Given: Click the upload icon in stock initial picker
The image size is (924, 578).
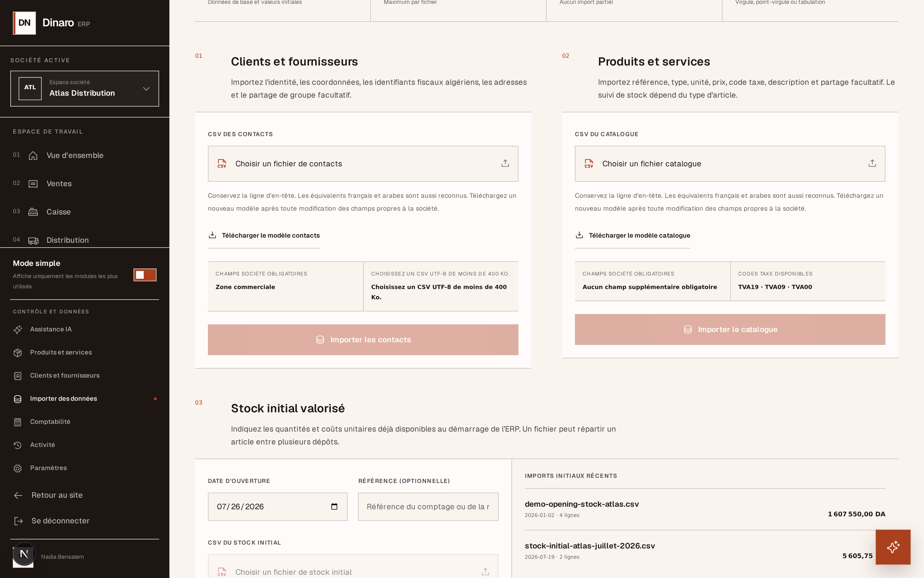Looking at the screenshot, I should 485,572.
